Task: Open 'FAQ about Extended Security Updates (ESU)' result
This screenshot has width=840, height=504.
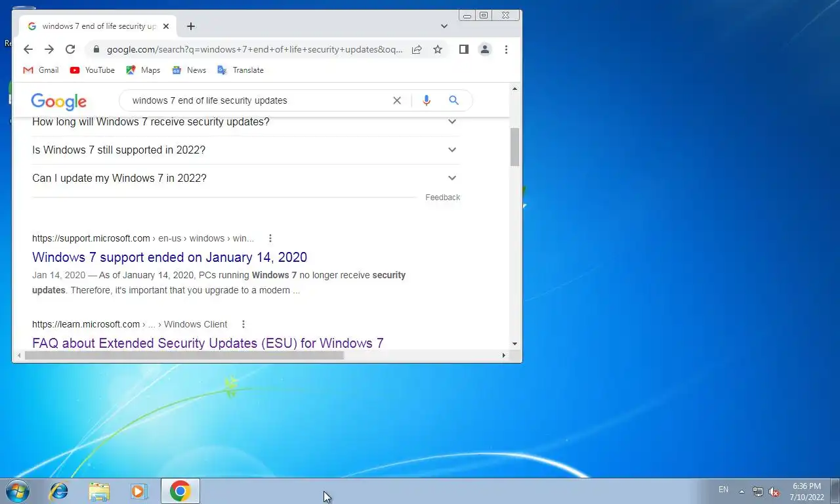Action: pyautogui.click(x=208, y=343)
